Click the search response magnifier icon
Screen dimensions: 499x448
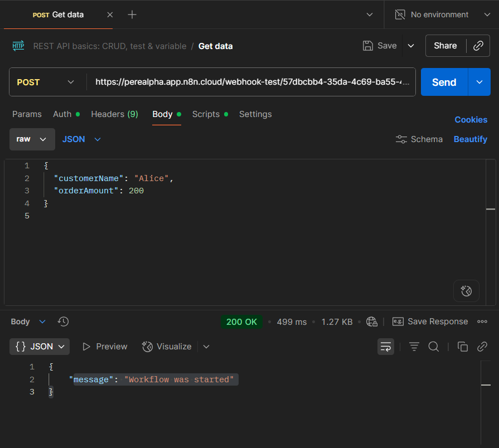click(x=433, y=347)
